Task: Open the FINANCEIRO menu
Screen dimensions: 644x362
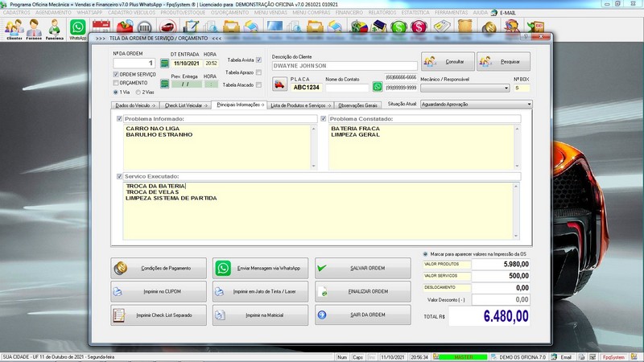Action: point(349,13)
